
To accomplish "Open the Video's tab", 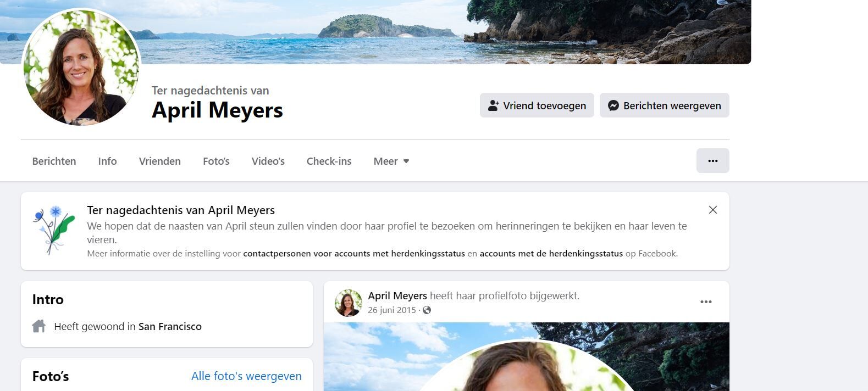I will click(268, 161).
